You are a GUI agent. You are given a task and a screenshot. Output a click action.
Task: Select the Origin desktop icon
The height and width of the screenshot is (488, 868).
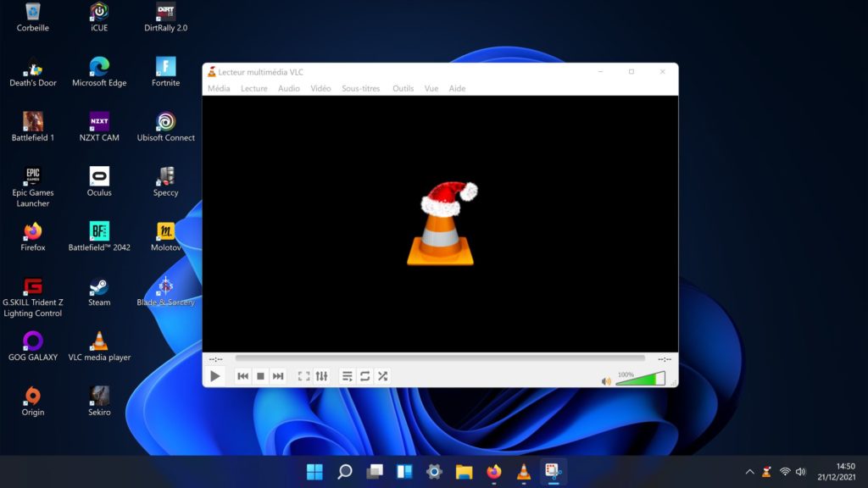(33, 401)
